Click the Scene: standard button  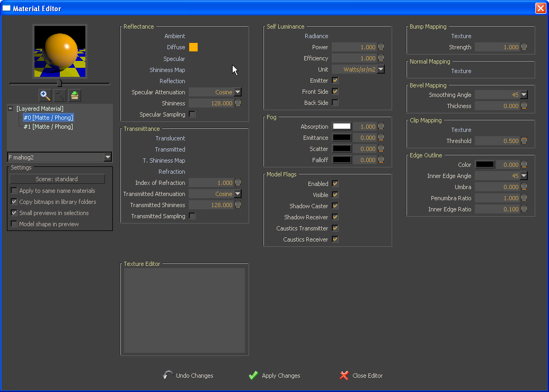(57, 179)
